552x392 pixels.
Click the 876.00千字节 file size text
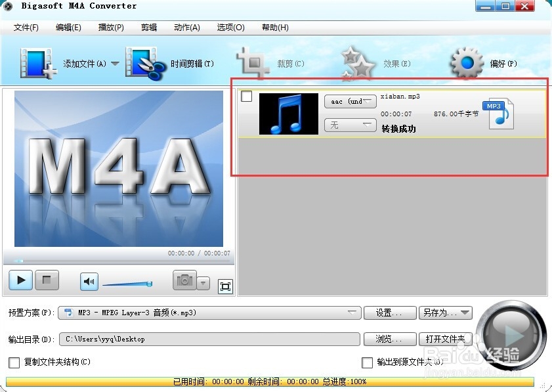(x=456, y=114)
